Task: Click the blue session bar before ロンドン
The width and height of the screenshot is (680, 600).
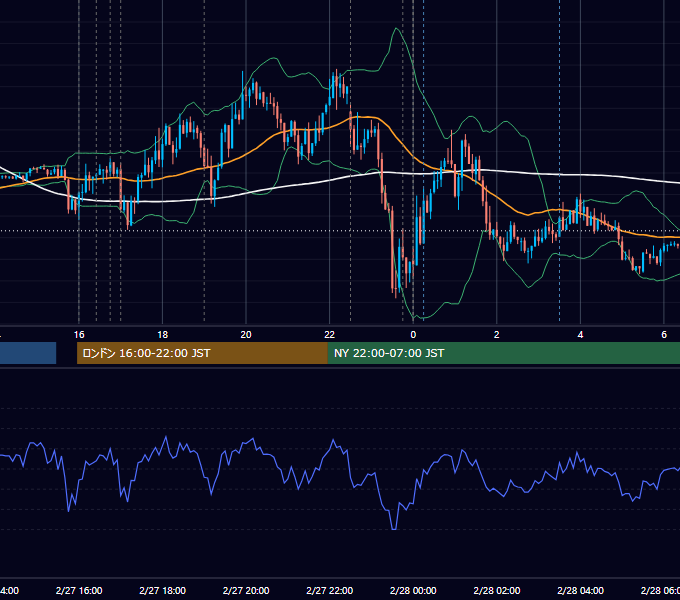Action: tap(28, 353)
